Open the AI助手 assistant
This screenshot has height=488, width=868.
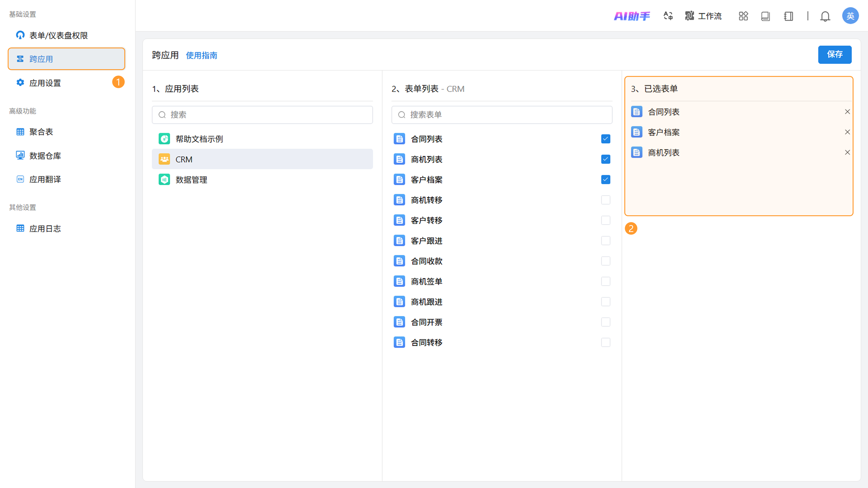pyautogui.click(x=632, y=16)
